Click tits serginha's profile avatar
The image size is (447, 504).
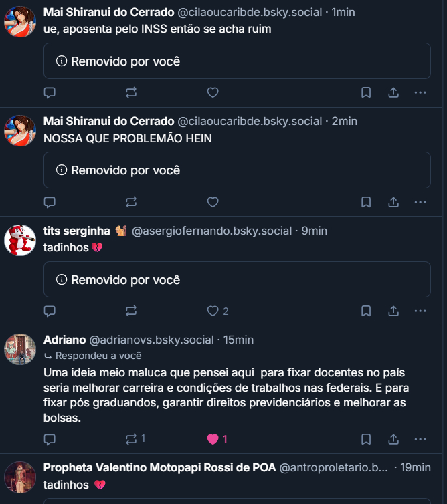20,240
